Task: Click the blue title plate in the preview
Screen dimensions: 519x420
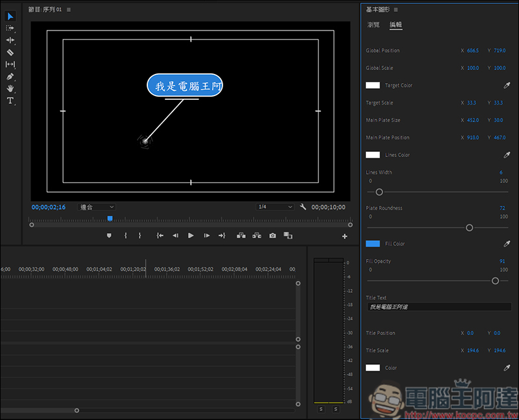Action: click(x=185, y=86)
